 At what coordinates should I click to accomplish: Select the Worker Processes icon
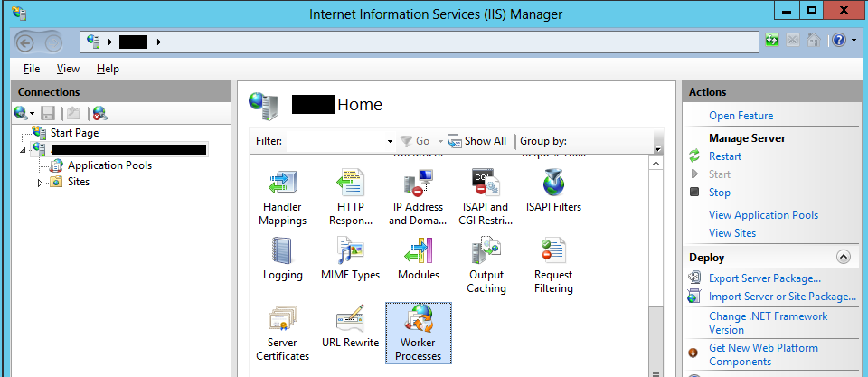coord(418,320)
